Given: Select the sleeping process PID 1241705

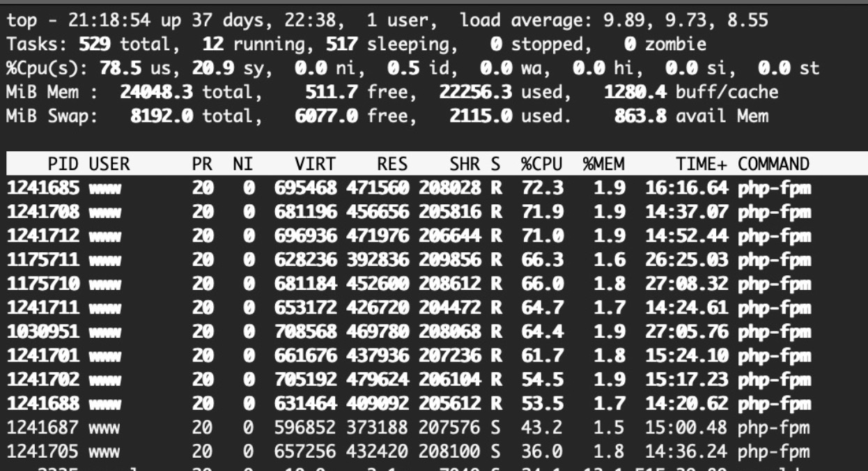Looking at the screenshot, I should 43,451.
